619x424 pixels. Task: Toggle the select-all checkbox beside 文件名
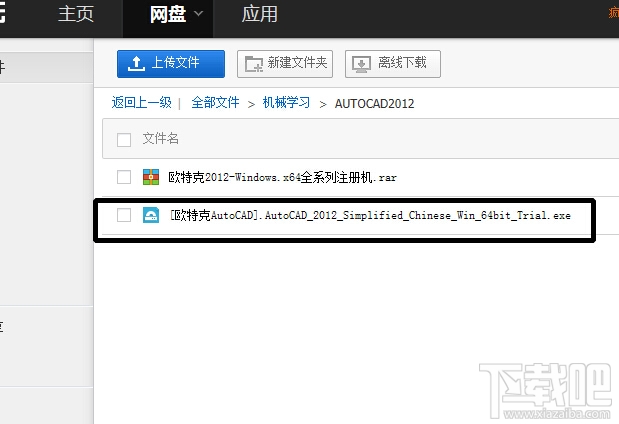pyautogui.click(x=124, y=140)
